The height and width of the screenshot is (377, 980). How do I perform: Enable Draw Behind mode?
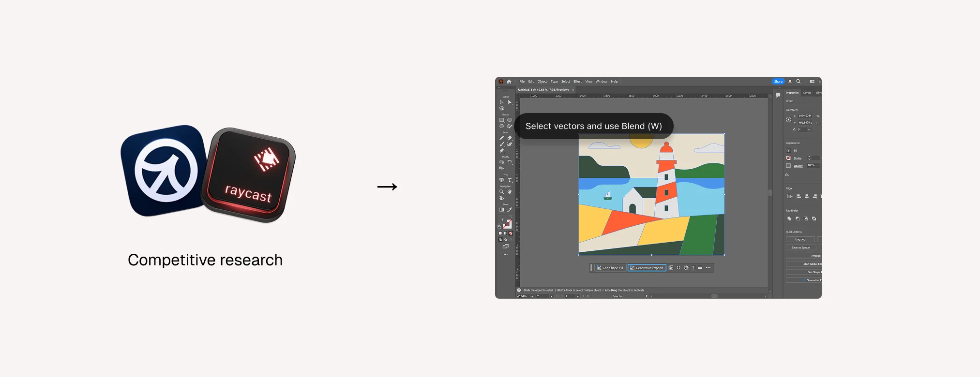(x=505, y=240)
